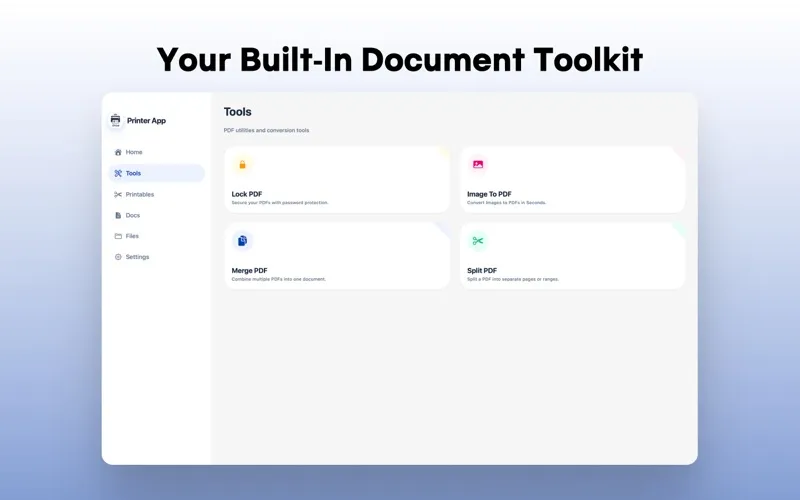This screenshot has width=800, height=500.
Task: Click the Printer App logo icon
Action: (x=115, y=120)
